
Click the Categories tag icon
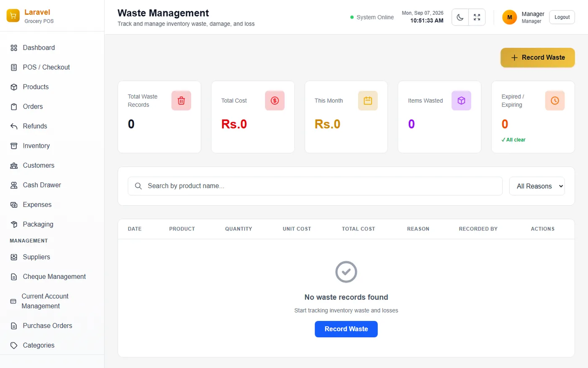coord(14,345)
